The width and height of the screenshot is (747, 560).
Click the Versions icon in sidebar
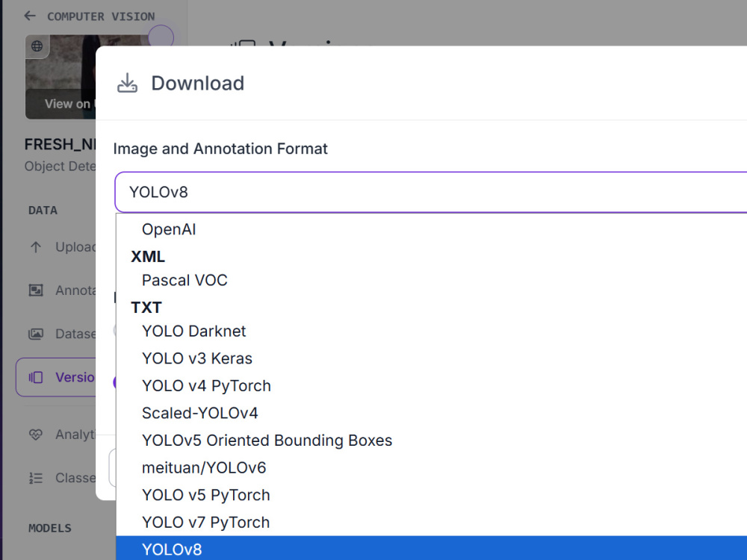pyautogui.click(x=36, y=378)
